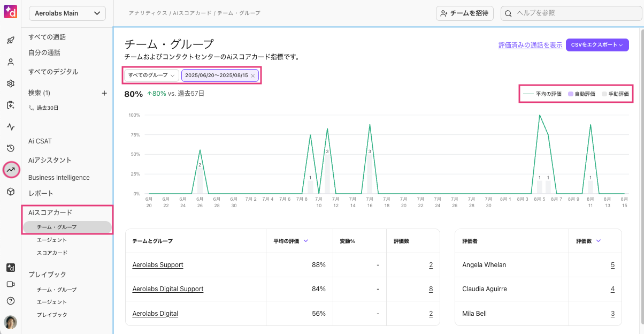Open the person profile icon in sidebar
644x334 pixels.
tap(10, 62)
